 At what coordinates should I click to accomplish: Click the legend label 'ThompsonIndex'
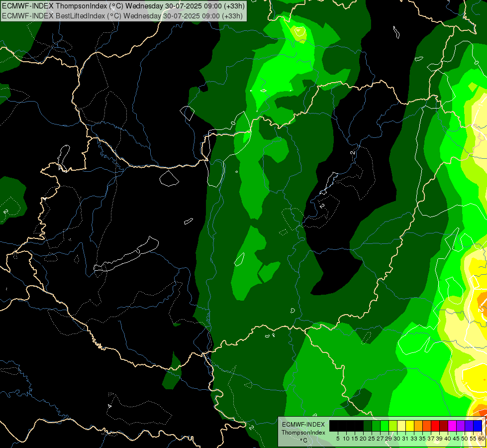[x=303, y=433]
